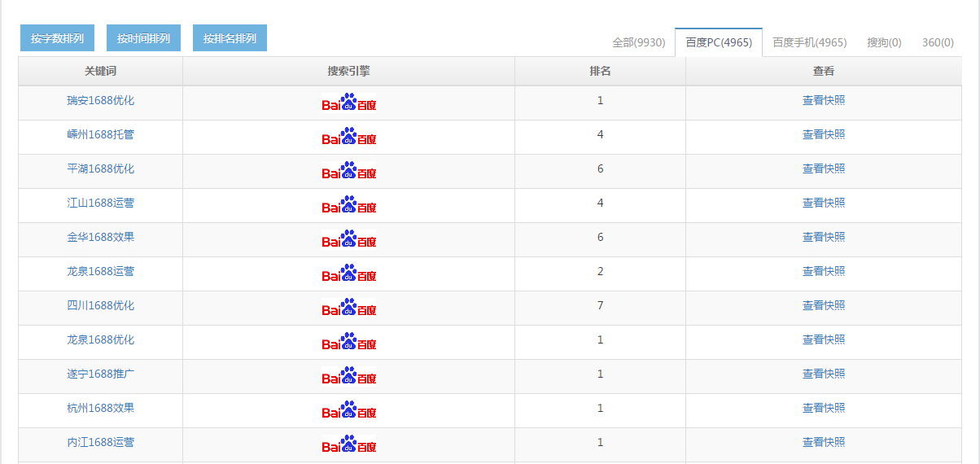This screenshot has width=980, height=464.
Task: View 查看快照 for 金华1688效果
Action: 824,238
